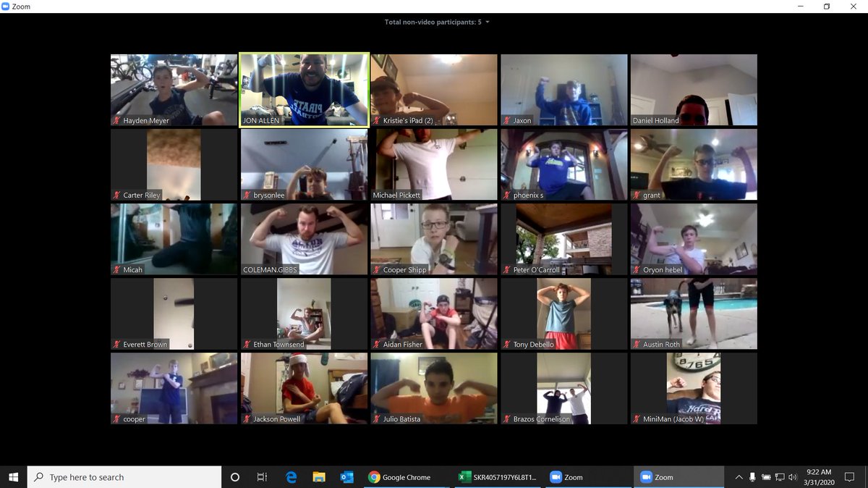868x488 pixels.
Task: Click the Austin Roth name label
Action: pyautogui.click(x=662, y=345)
